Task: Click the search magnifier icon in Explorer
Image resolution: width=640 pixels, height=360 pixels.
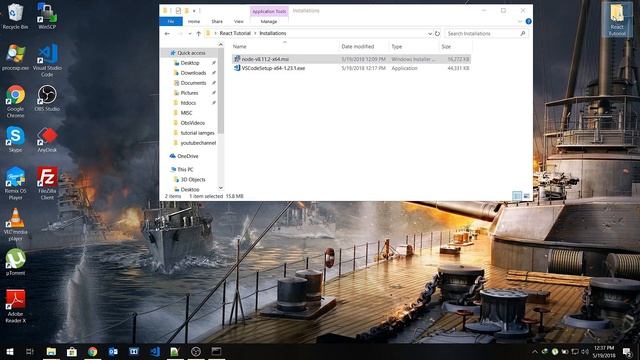Action: pyautogui.click(x=523, y=33)
